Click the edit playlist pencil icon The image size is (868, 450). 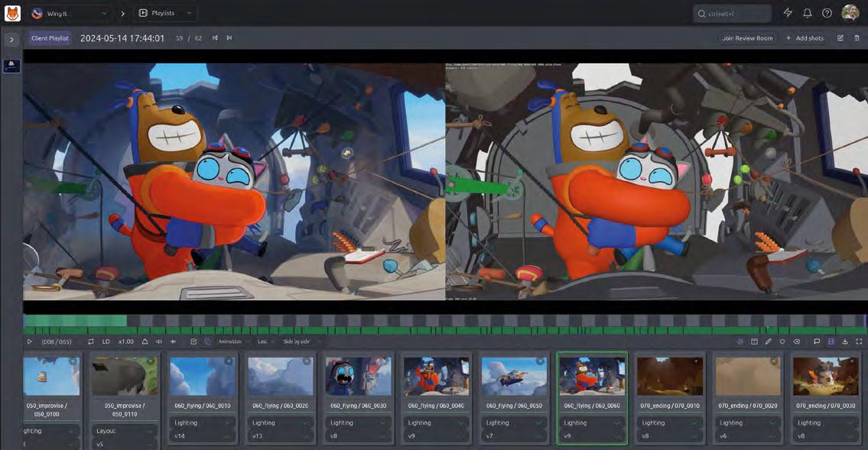pyautogui.click(x=840, y=38)
